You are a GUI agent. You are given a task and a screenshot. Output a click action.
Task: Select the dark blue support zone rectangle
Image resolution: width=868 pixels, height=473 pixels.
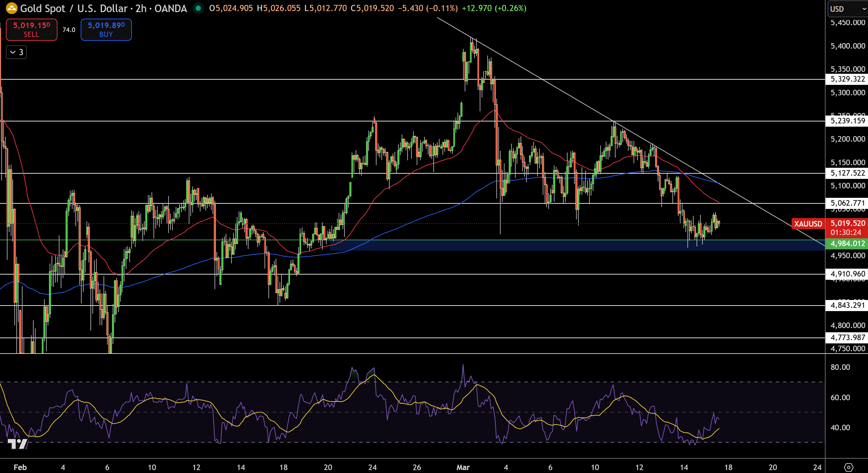click(573, 245)
